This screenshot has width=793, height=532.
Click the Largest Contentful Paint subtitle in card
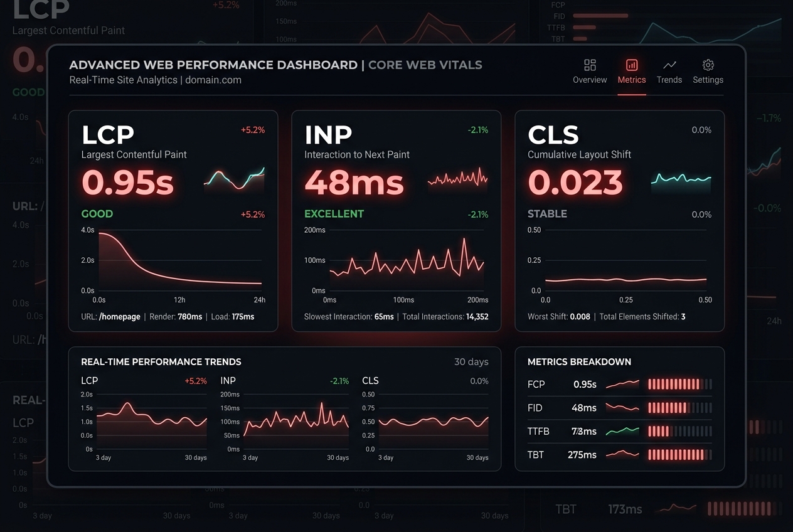click(x=134, y=154)
